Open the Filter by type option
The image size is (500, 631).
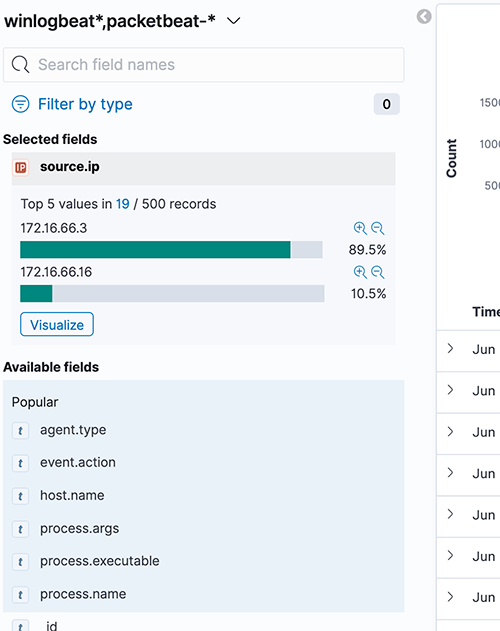coord(85,104)
